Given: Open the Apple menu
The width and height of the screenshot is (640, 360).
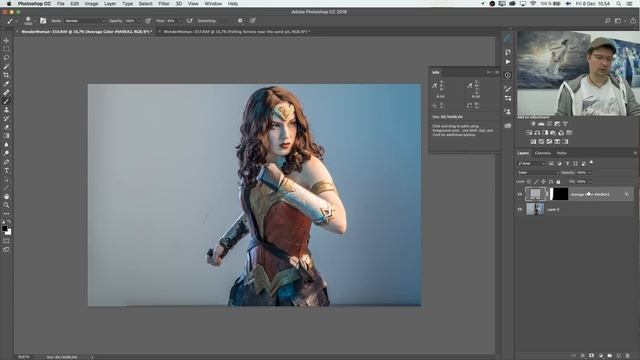Looking at the screenshot, I should [9, 4].
